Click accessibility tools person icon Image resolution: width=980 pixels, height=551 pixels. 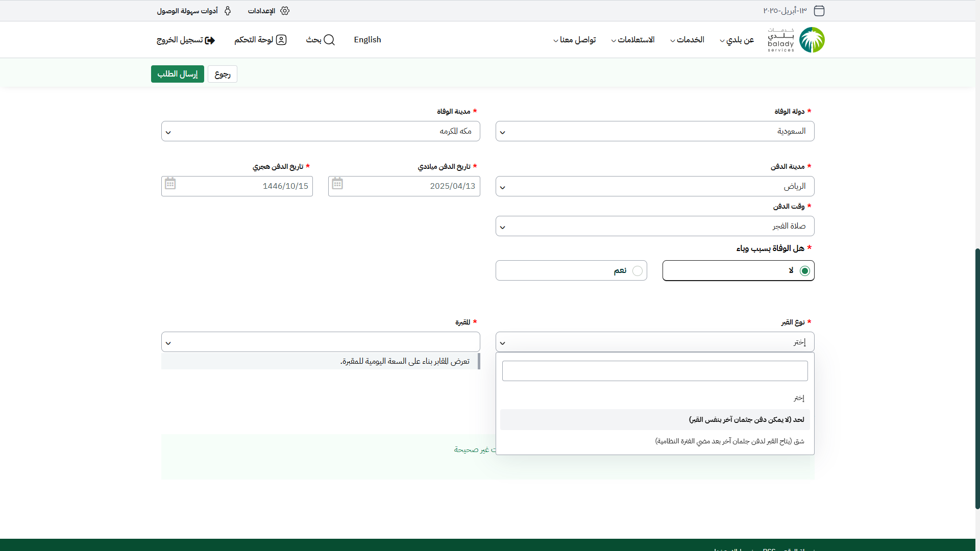(x=228, y=11)
